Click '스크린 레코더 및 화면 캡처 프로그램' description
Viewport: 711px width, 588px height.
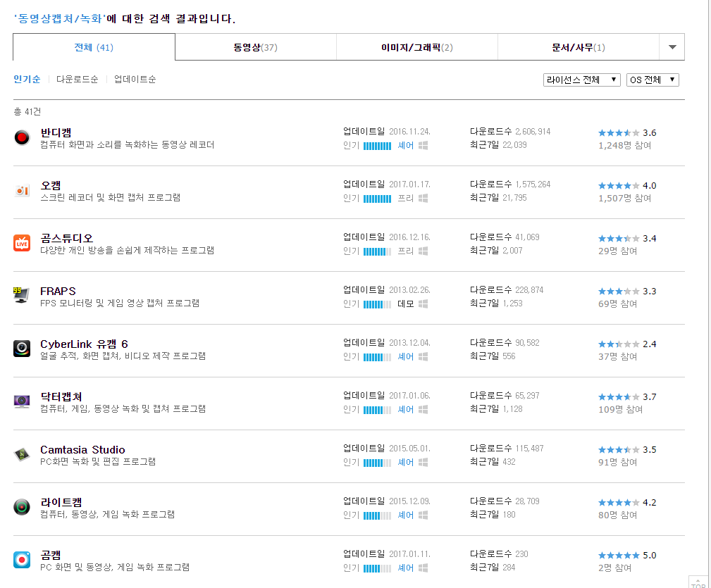click(110, 197)
